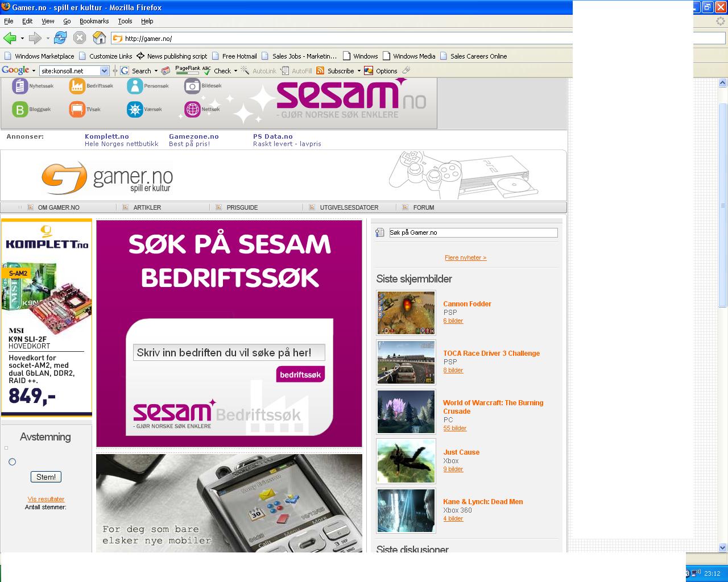Click the gamer.no logo
The height and width of the screenshot is (582, 728).
107,177
